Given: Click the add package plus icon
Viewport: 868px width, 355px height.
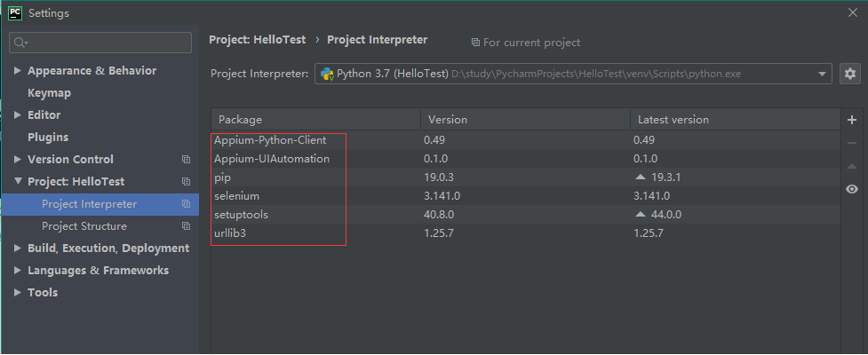Looking at the screenshot, I should click(x=851, y=120).
